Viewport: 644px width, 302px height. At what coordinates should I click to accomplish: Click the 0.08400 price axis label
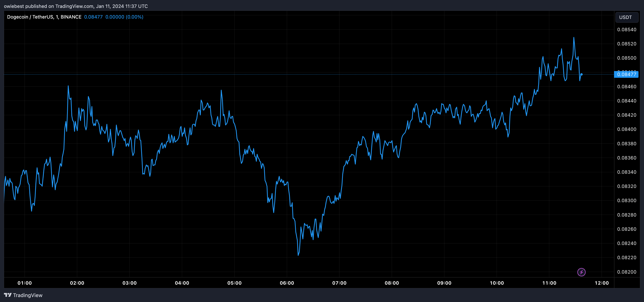[x=627, y=129]
